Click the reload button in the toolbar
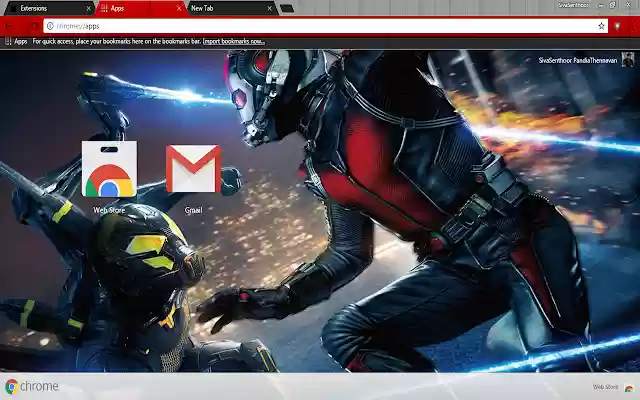The height and width of the screenshot is (400, 640). (35, 26)
